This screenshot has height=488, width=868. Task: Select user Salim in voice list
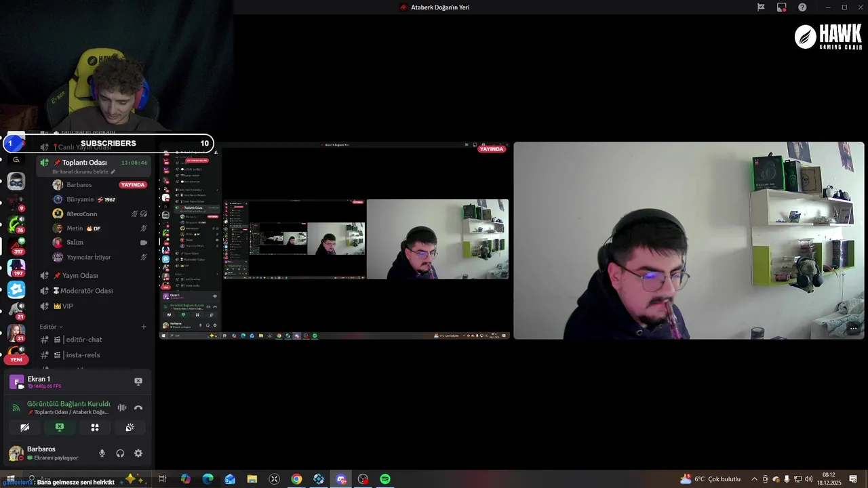pos(75,243)
